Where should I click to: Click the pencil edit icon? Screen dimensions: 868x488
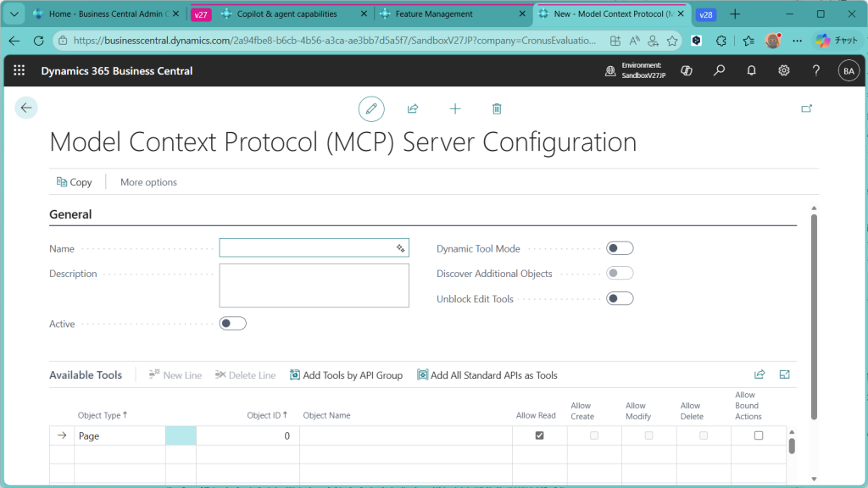(370, 108)
